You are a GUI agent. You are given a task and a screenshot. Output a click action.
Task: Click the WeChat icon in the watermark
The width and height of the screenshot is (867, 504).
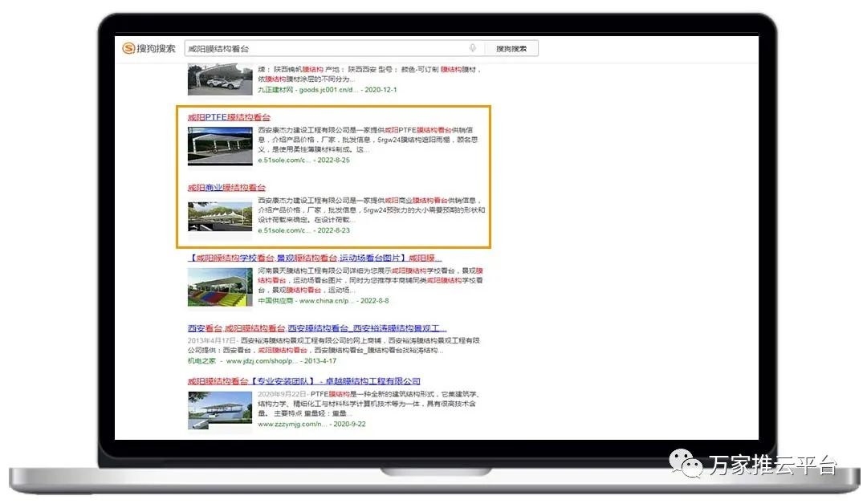coord(686,463)
